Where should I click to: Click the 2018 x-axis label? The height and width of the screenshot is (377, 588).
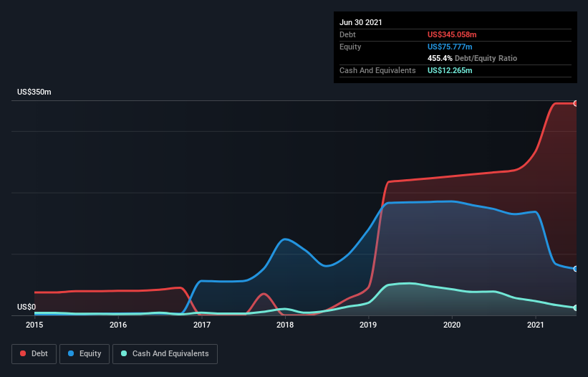(x=285, y=325)
